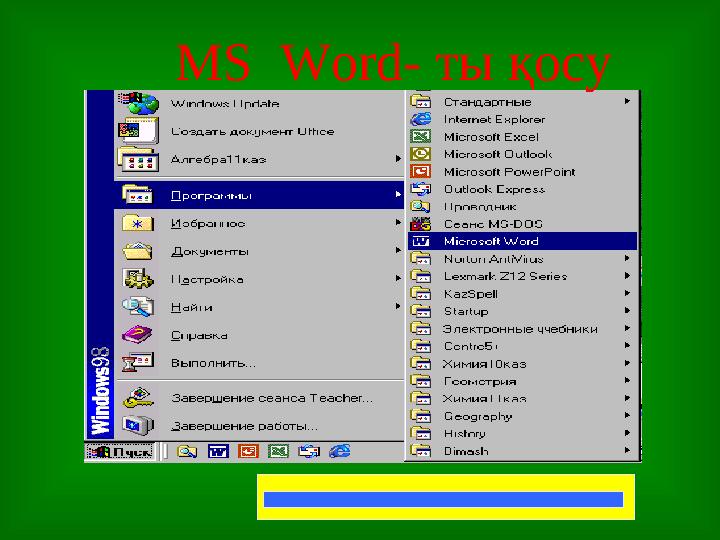This screenshot has height=540, width=720.
Task: Open the Избранное menu item
Action: point(259,223)
